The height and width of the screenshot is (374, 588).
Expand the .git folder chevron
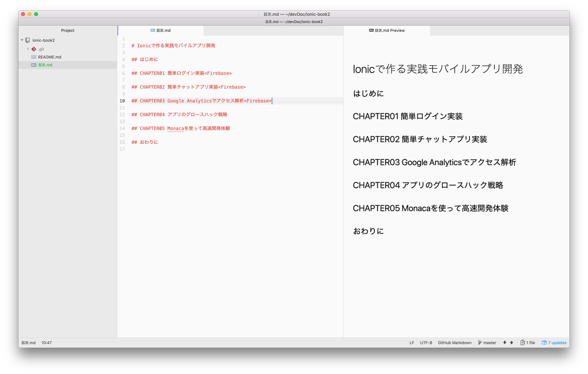click(x=28, y=49)
